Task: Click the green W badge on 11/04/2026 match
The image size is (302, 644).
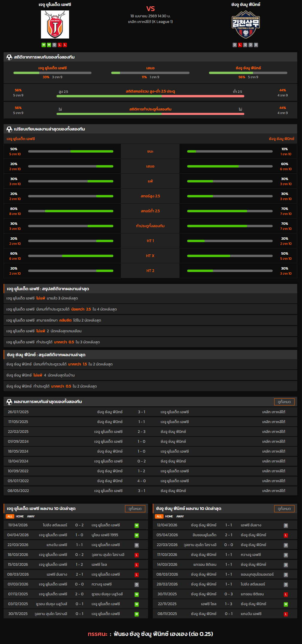Action: (x=136, y=525)
